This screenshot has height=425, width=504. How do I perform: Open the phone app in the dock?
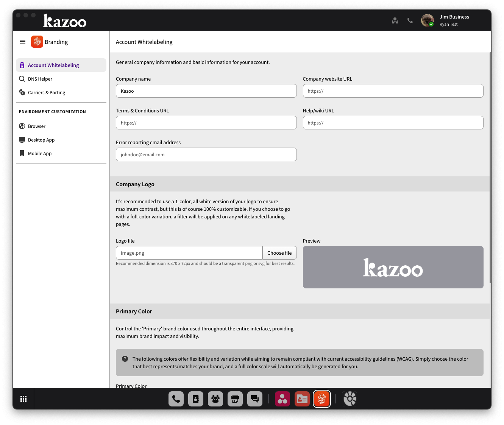point(176,399)
